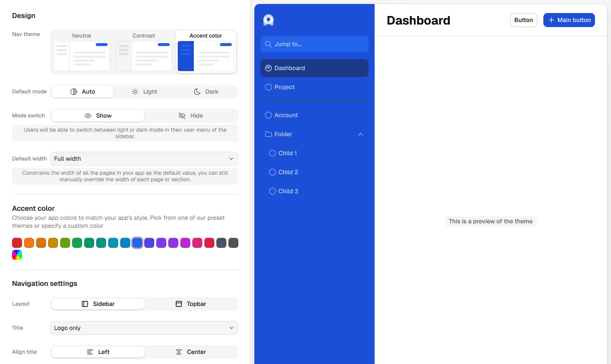Click the hexagon icon beside Account

(268, 115)
